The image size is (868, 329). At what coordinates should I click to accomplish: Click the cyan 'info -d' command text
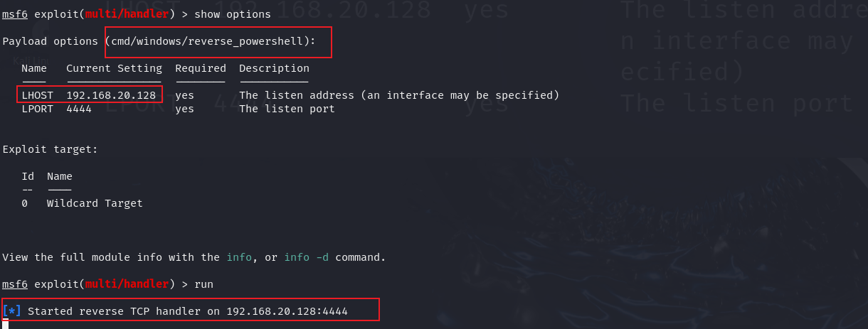[307, 257]
